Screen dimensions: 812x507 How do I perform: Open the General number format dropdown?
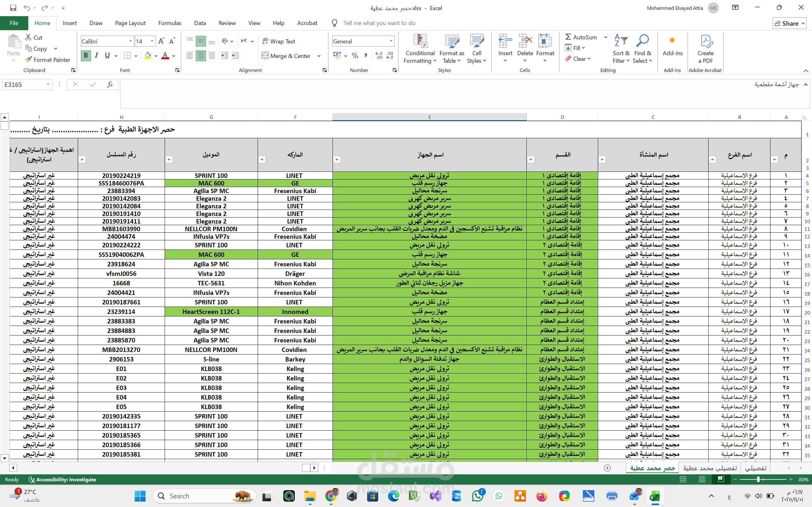391,41
